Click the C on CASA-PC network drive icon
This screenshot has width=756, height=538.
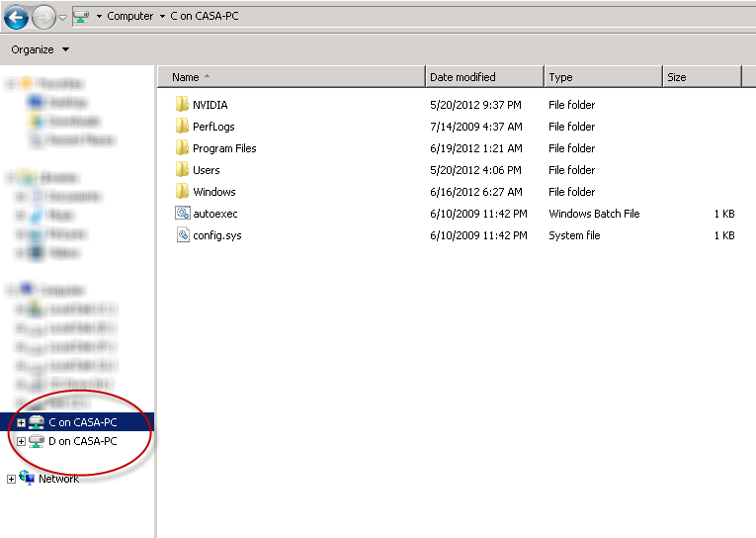tap(37, 422)
